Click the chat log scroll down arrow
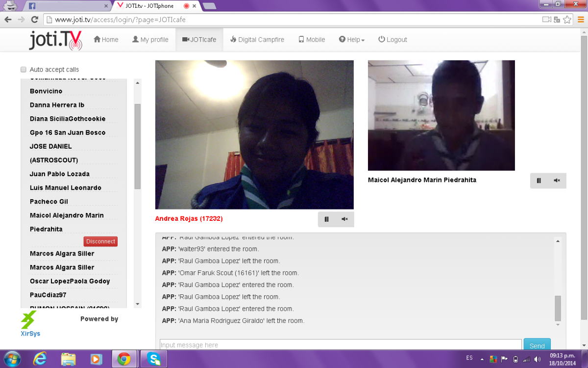This screenshot has height=368, width=588. click(x=558, y=324)
